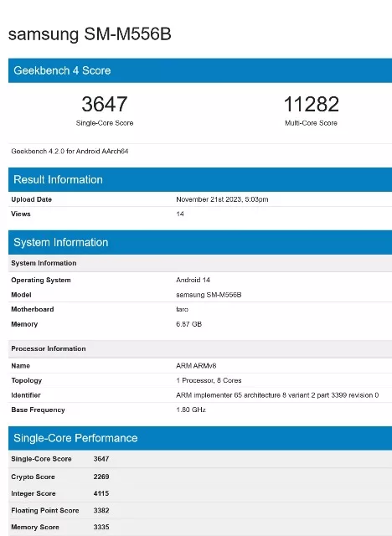Select the single-core score 3647 at top

[104, 104]
